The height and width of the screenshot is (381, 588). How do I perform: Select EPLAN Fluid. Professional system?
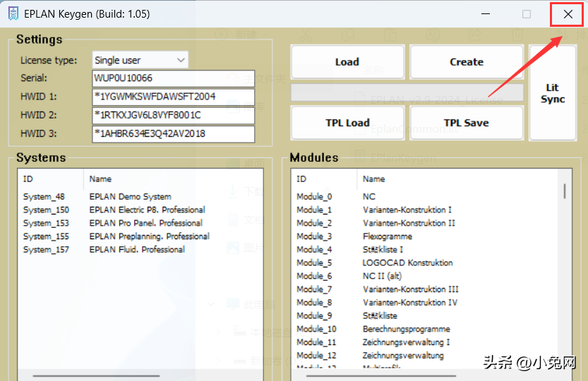(x=137, y=249)
